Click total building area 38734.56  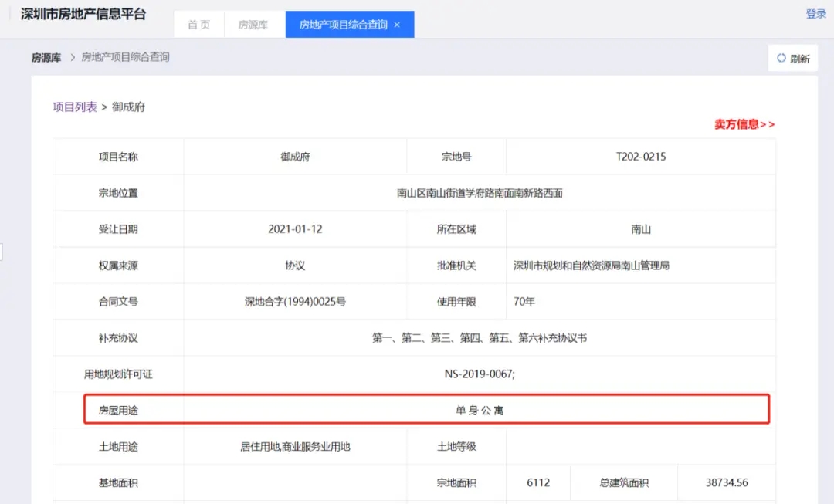coord(727,482)
